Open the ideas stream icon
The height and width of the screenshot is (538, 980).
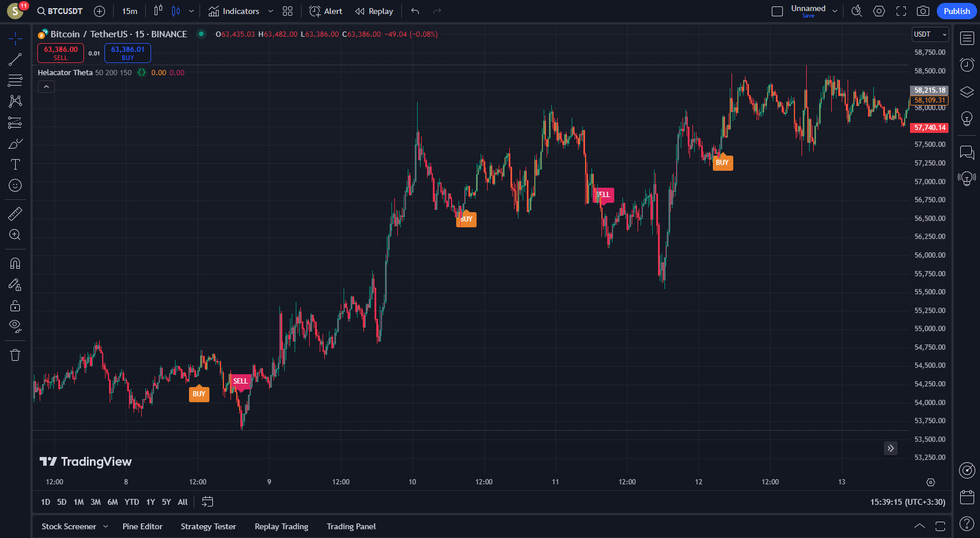click(967, 178)
